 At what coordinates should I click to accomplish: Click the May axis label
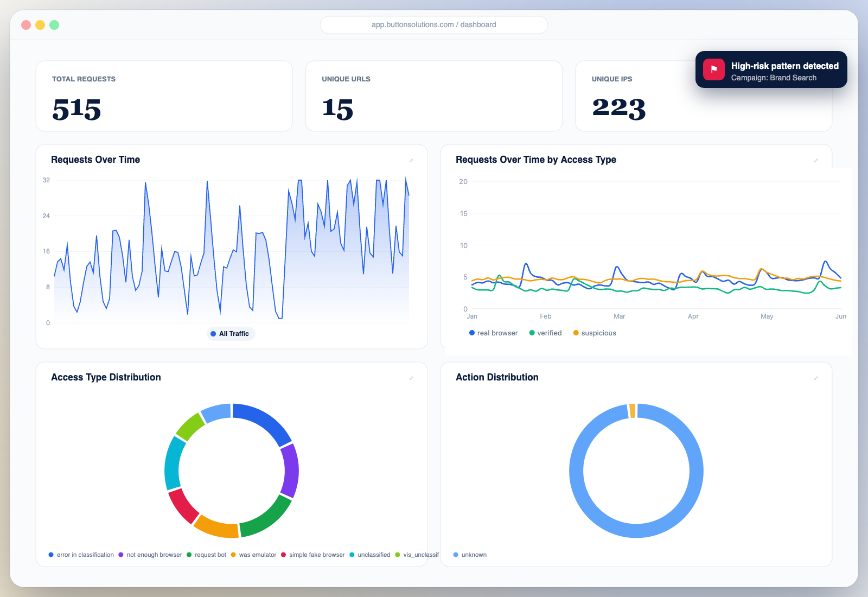[x=767, y=316]
